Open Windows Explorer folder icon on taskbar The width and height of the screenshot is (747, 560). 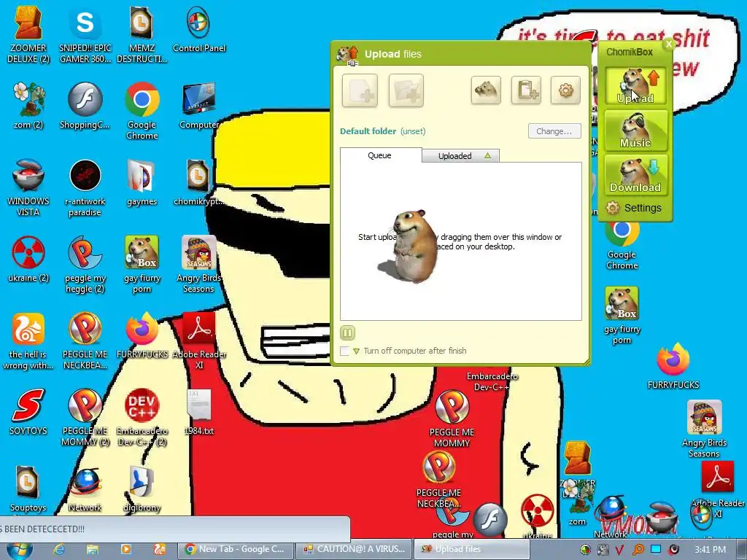[x=93, y=550]
